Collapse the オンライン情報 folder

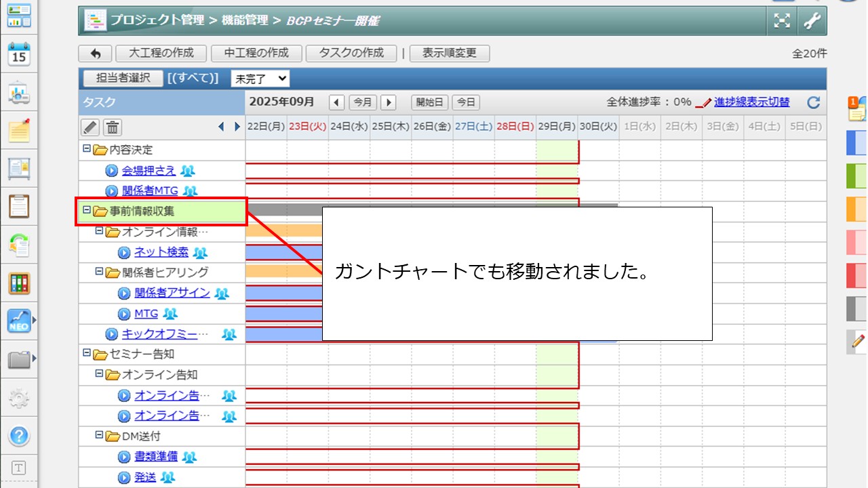tap(99, 231)
